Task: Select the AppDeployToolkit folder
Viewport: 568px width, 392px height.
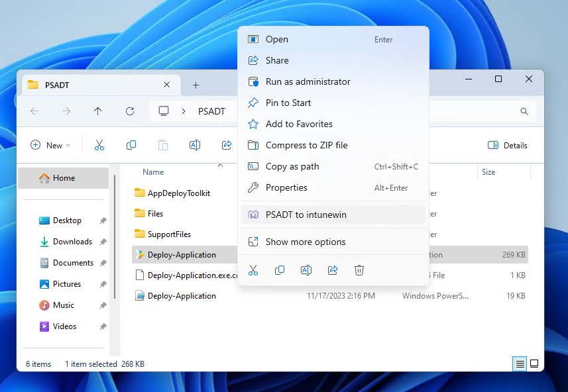Action: (x=172, y=193)
